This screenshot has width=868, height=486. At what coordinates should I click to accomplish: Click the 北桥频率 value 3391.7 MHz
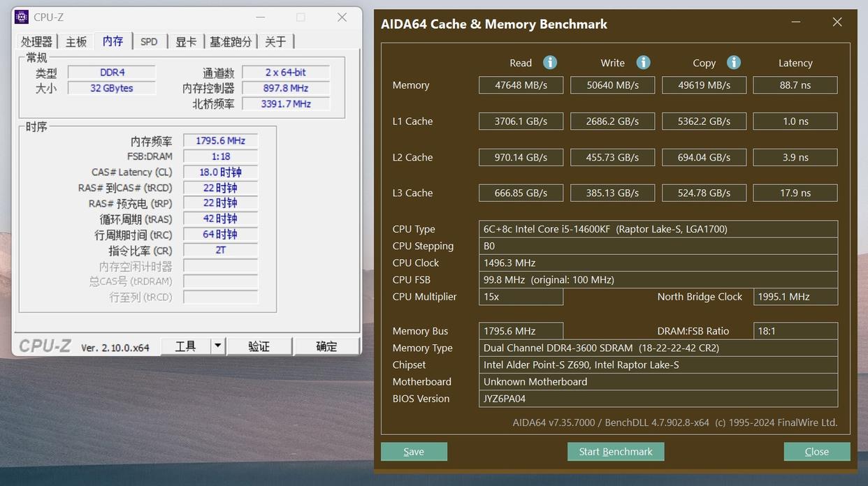click(x=285, y=104)
